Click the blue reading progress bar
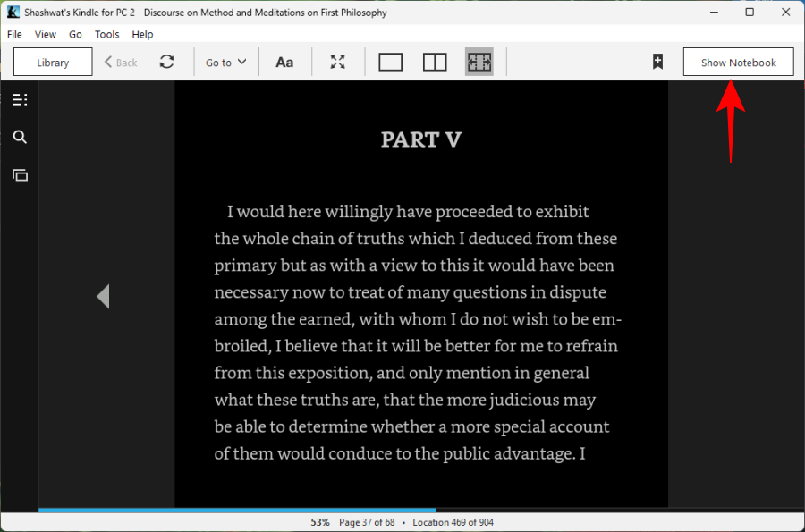805x532 pixels. click(237, 510)
